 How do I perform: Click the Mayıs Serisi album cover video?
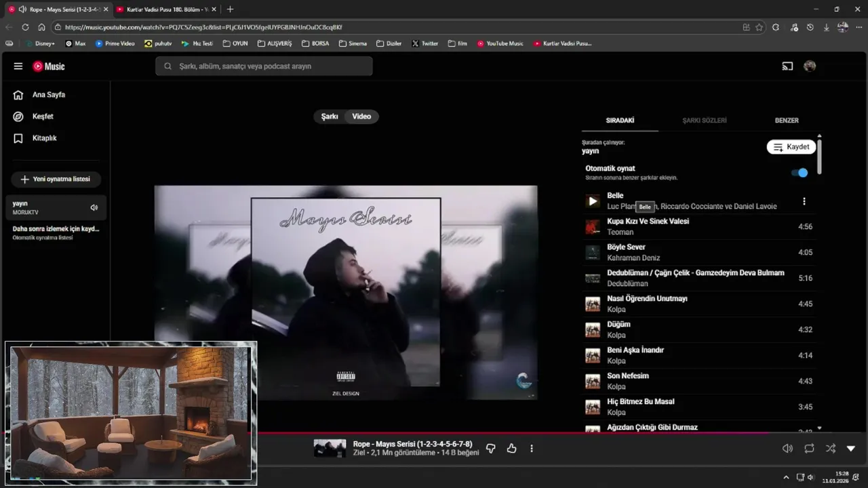(346, 292)
